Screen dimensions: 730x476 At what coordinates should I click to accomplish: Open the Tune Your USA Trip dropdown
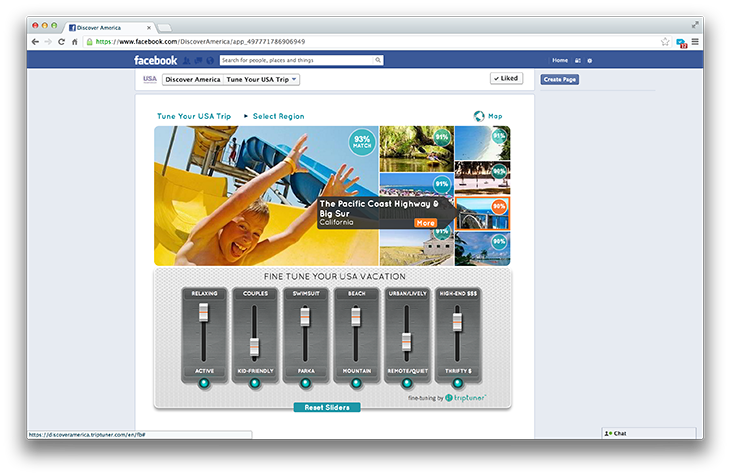point(262,79)
